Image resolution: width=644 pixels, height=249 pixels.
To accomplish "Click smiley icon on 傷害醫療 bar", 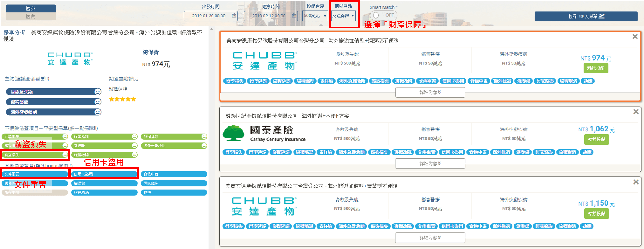I will click(97, 102).
